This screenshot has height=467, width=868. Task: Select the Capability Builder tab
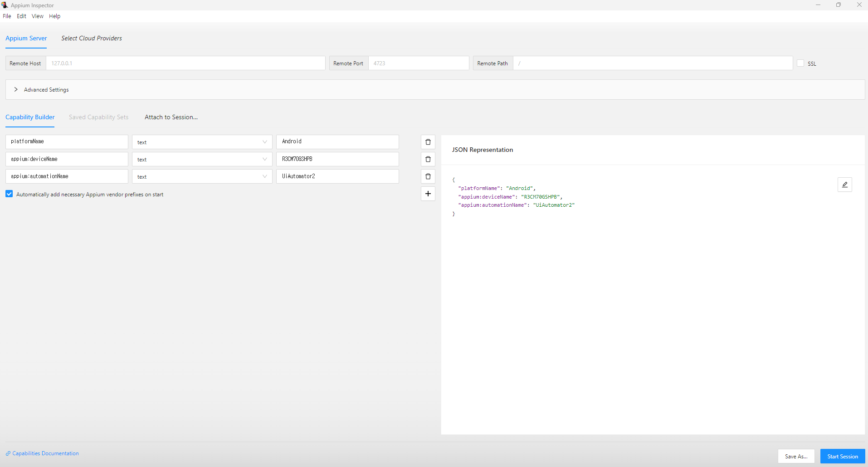(30, 117)
